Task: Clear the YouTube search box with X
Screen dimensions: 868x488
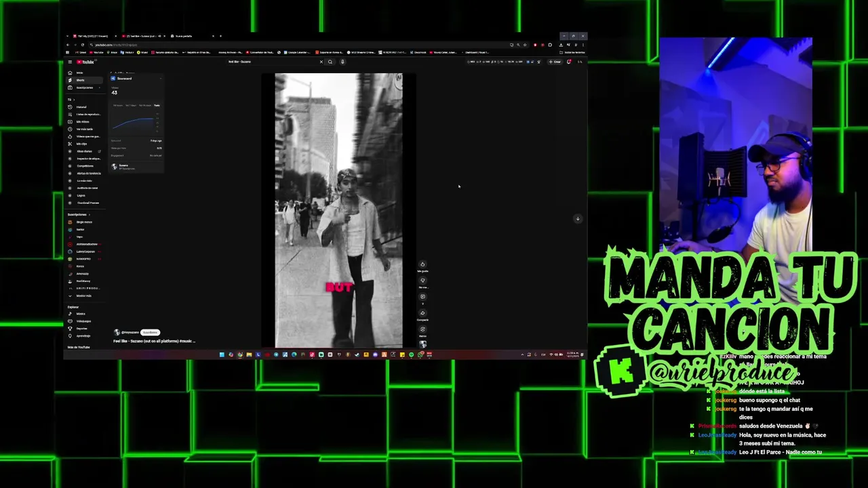Action: [x=321, y=62]
